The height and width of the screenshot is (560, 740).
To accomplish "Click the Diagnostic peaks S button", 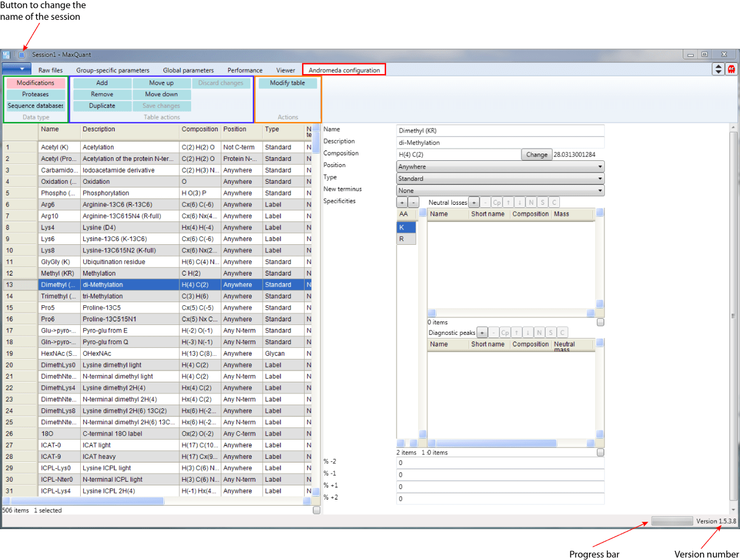I will click(x=551, y=332).
